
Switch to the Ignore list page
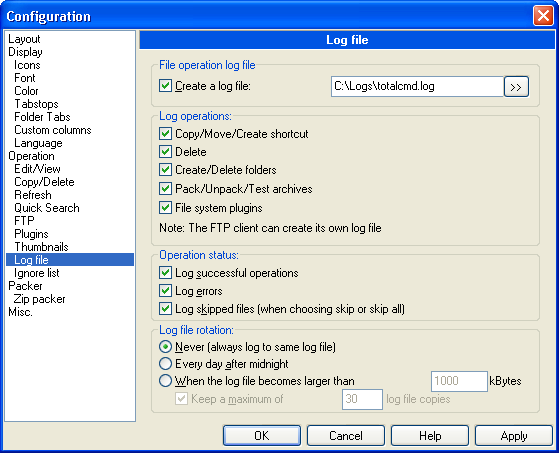click(x=36, y=273)
